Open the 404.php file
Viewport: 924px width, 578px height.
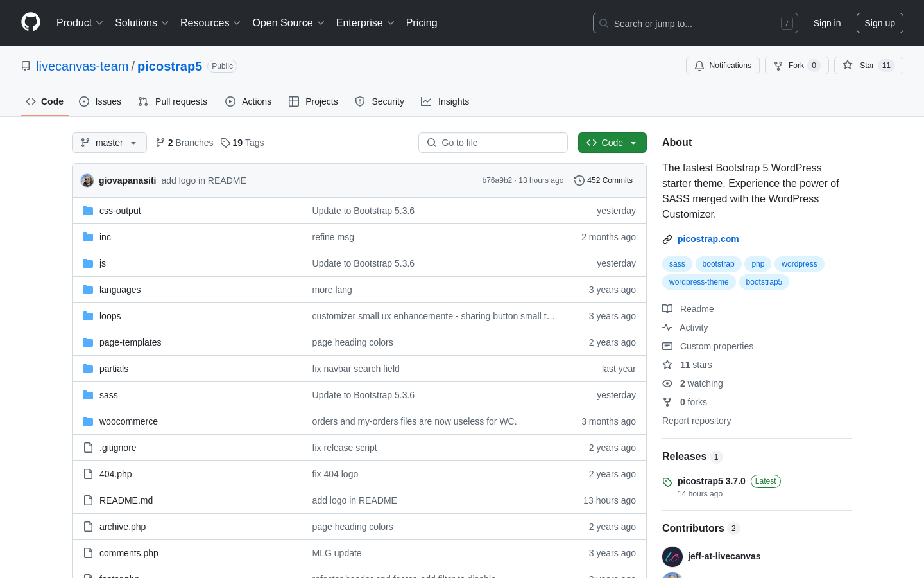tap(116, 474)
